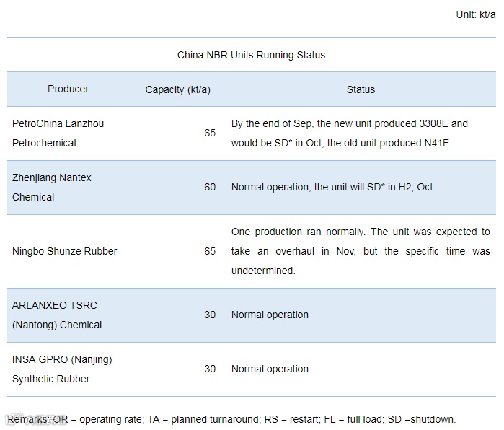Click the Producer column header
This screenshot has width=504, height=430.
coord(68,89)
